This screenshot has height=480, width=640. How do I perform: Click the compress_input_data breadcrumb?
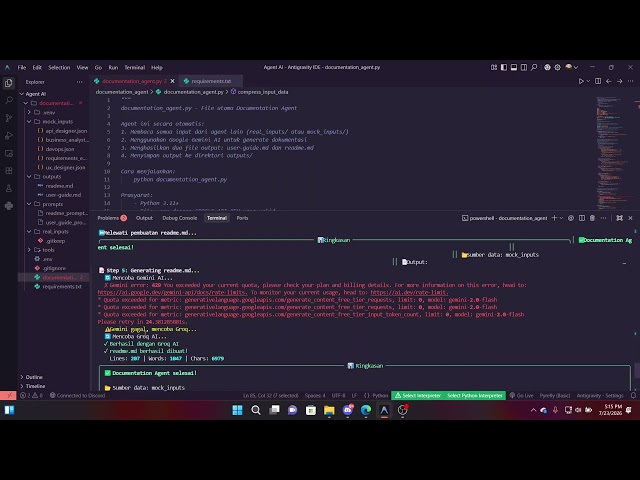[259, 92]
